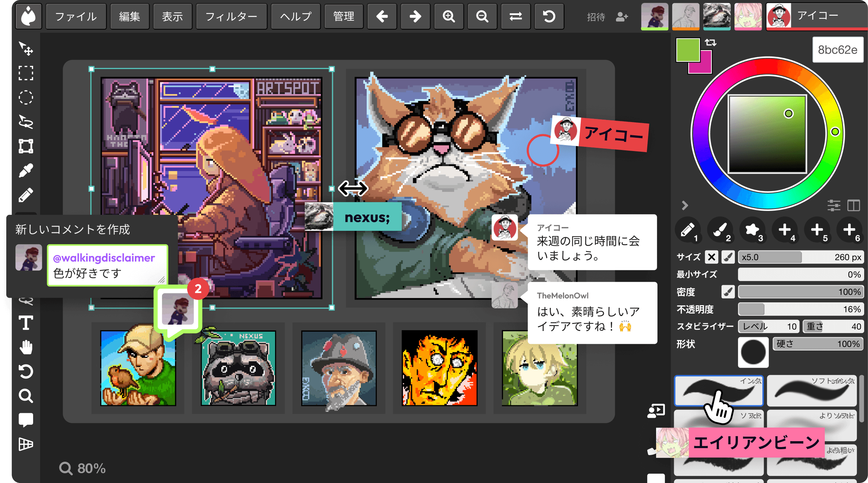Click the undo left arrow button
Screen dimensions: 868x483
coord(382,16)
